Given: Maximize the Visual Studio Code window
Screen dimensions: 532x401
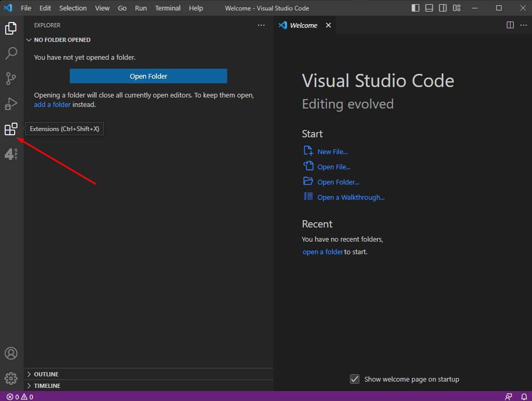Looking at the screenshot, I should [x=499, y=8].
